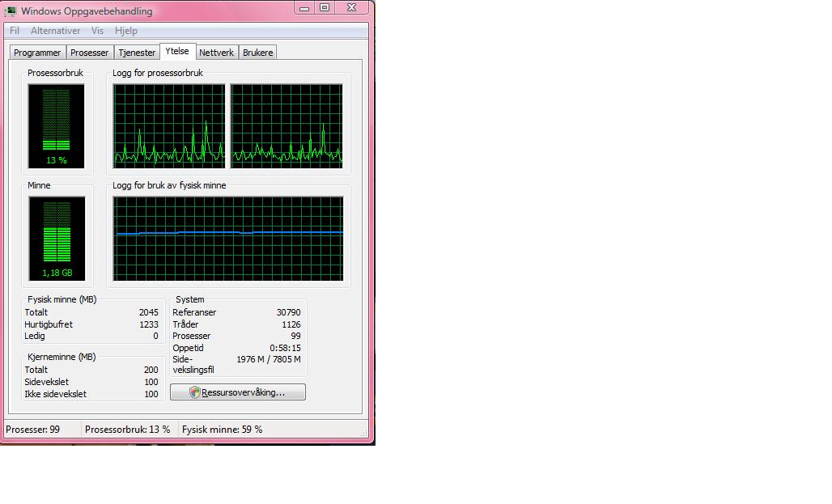
Task: Click status bar Fysisk minne: 59 %
Action: click(223, 430)
